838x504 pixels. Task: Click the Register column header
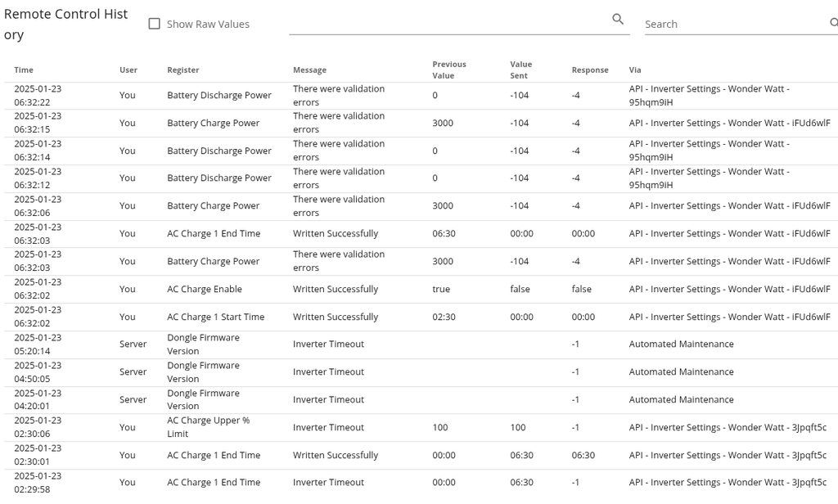183,70
